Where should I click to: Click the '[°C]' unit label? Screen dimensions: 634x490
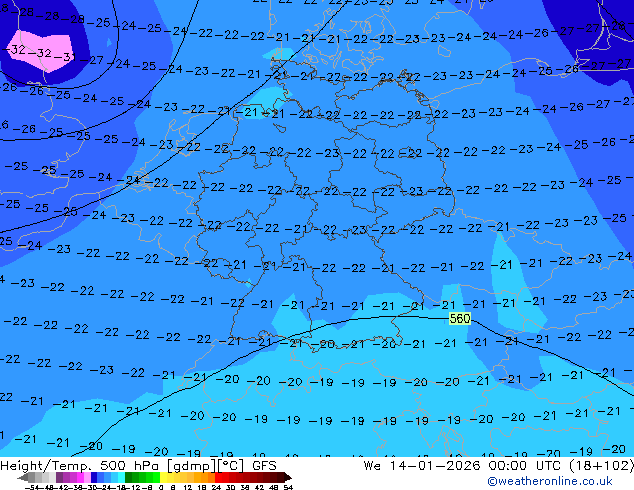click(x=230, y=466)
